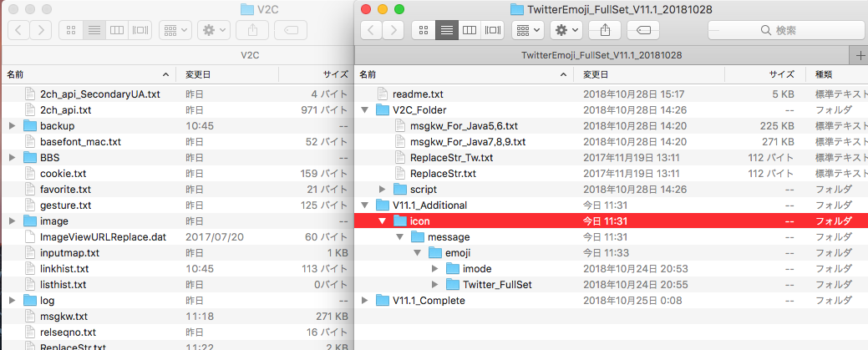Viewport: 868px width, 350px height.
Task: Expand the image folder in V2C
Action: [x=13, y=221]
